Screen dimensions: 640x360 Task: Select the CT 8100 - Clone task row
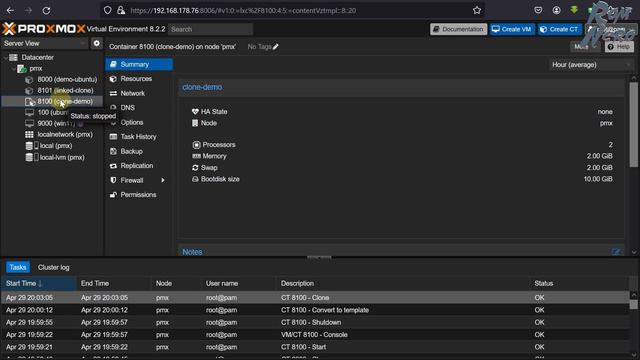[x=315, y=298]
